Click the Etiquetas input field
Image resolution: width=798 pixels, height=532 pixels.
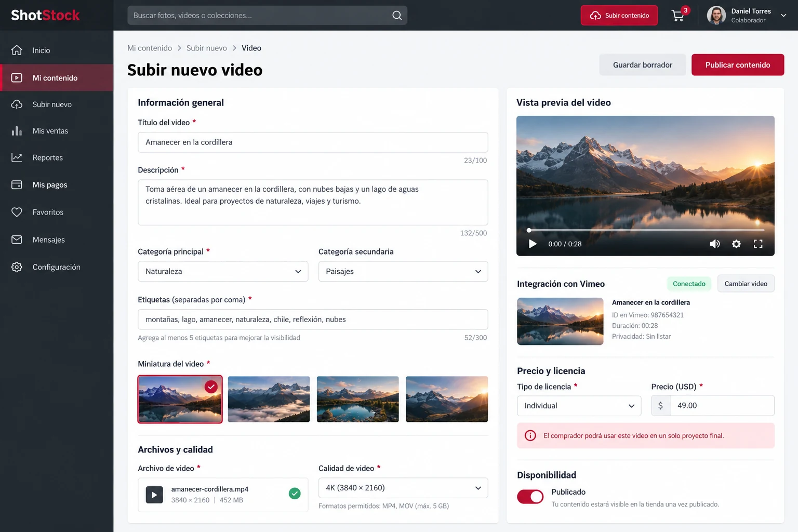(x=313, y=320)
